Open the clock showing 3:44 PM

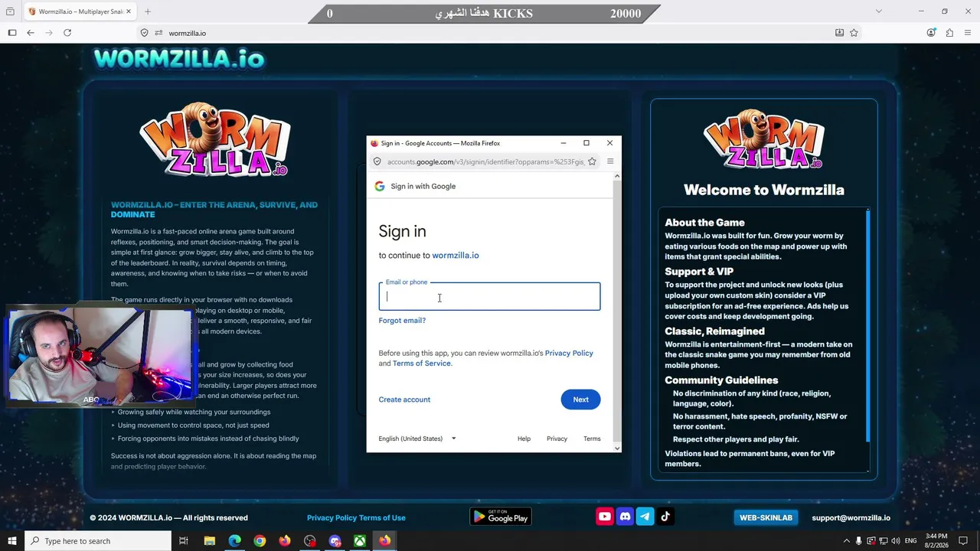coord(936,541)
